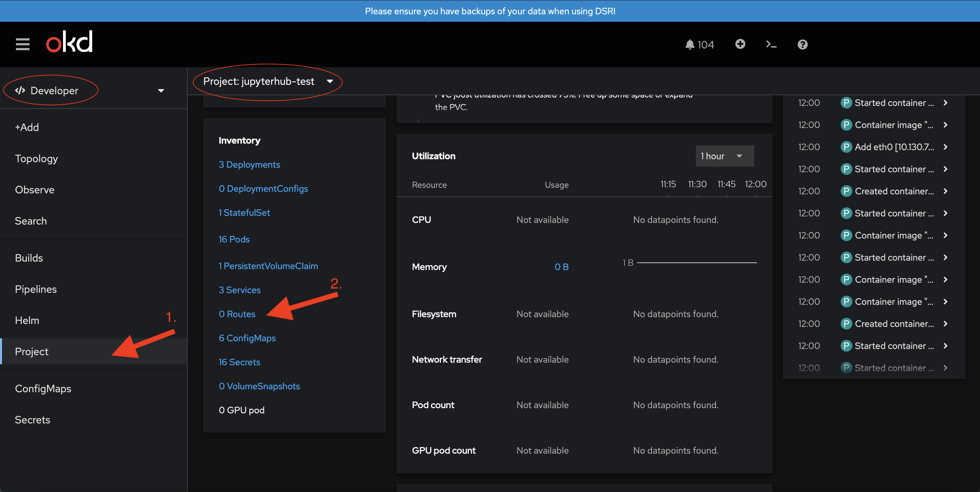Screen dimensions: 980x492
Task: Click the Developer perspective code icon
Action: 20,91
